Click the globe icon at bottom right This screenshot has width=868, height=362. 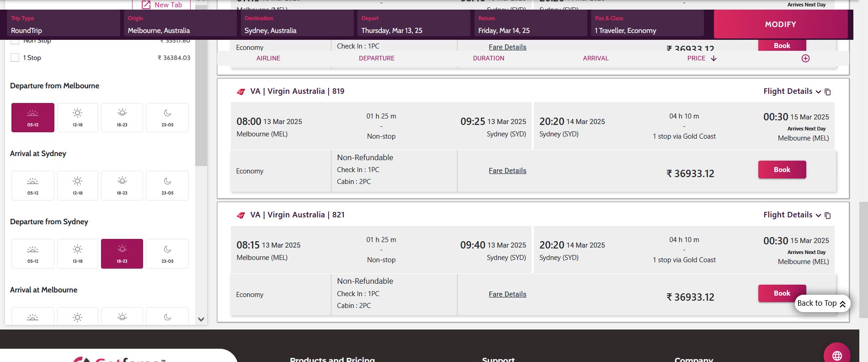[836, 355]
